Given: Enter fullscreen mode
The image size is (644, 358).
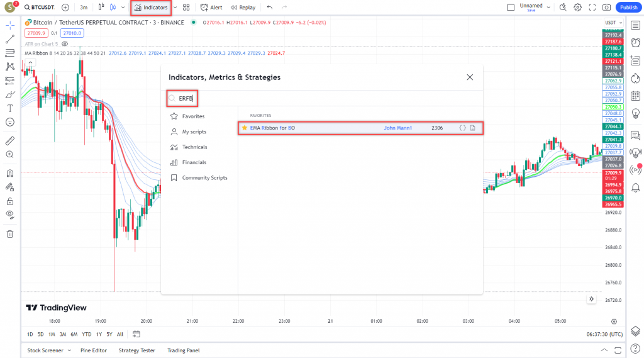Looking at the screenshot, I should (x=592, y=8).
